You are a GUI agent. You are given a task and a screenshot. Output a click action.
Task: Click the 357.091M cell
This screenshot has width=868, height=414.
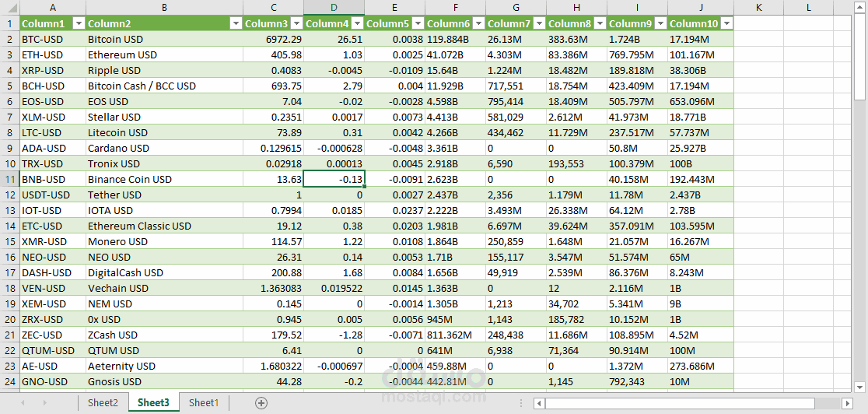click(x=638, y=226)
